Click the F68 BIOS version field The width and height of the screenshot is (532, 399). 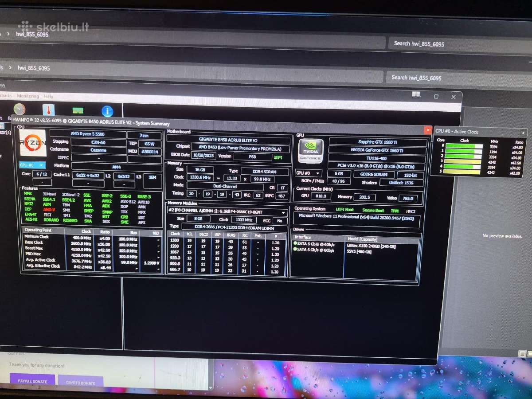[252, 156]
